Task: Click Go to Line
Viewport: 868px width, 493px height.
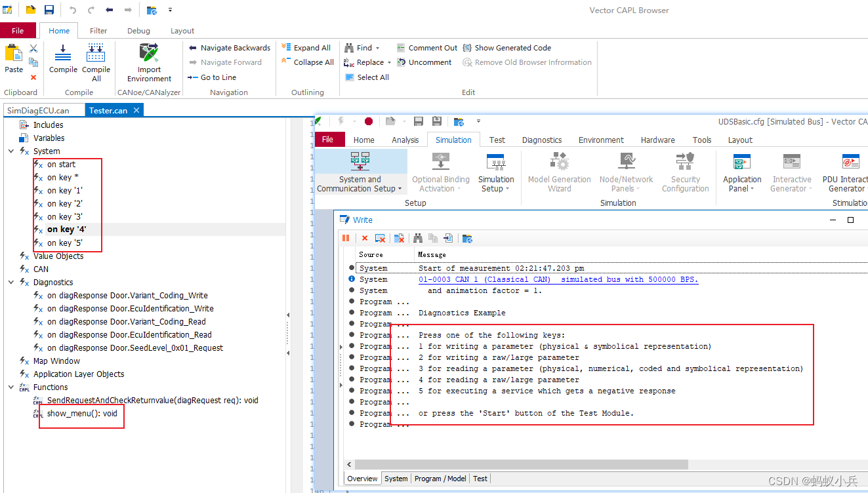Action: click(213, 77)
